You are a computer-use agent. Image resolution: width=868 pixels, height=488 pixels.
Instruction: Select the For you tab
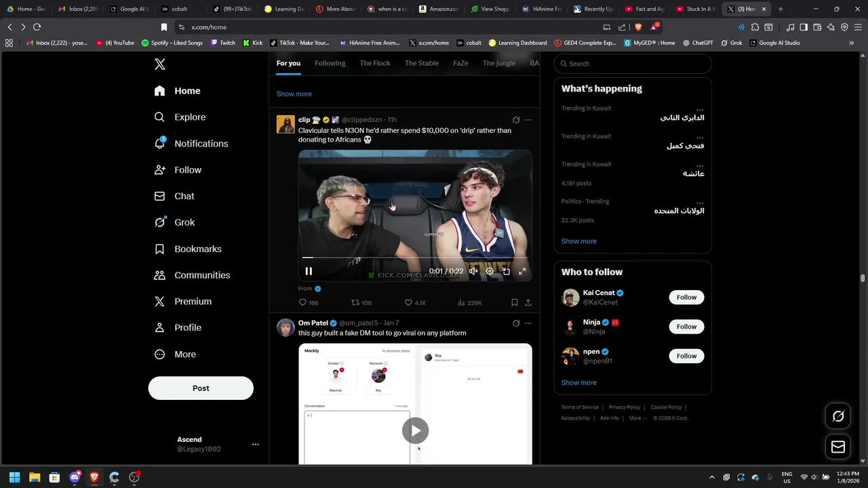coord(288,63)
